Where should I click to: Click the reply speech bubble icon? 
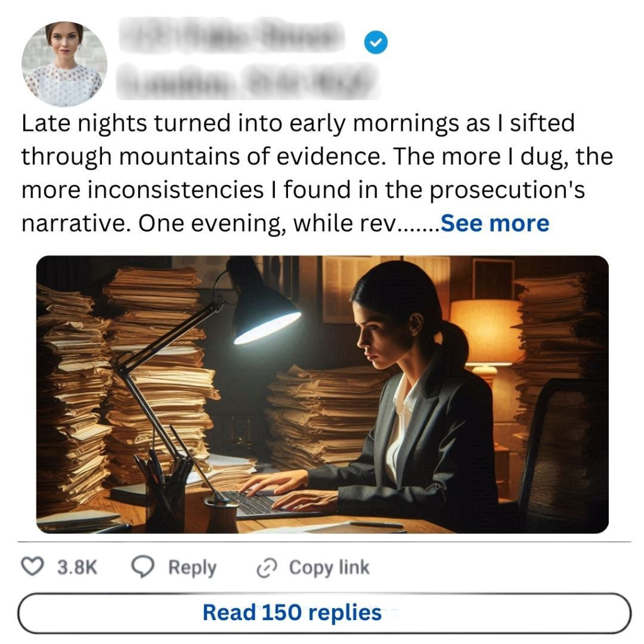tap(143, 567)
